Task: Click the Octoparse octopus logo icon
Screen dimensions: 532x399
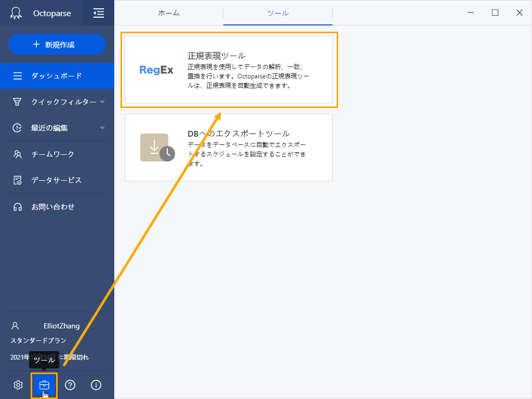Action: coord(16,13)
